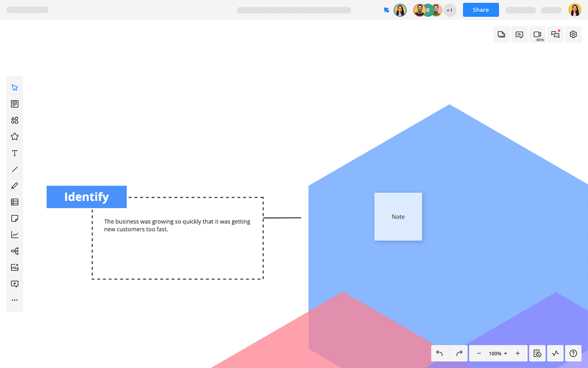Open the 100% zoom level dropdown
This screenshot has height=368, width=588.
tap(498, 354)
